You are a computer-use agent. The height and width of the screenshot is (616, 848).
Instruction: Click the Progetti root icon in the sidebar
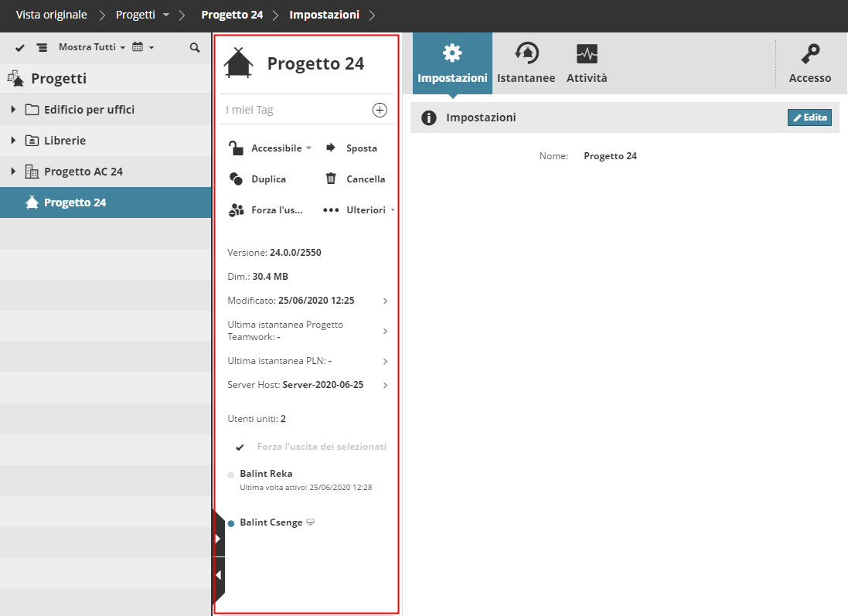(15, 78)
